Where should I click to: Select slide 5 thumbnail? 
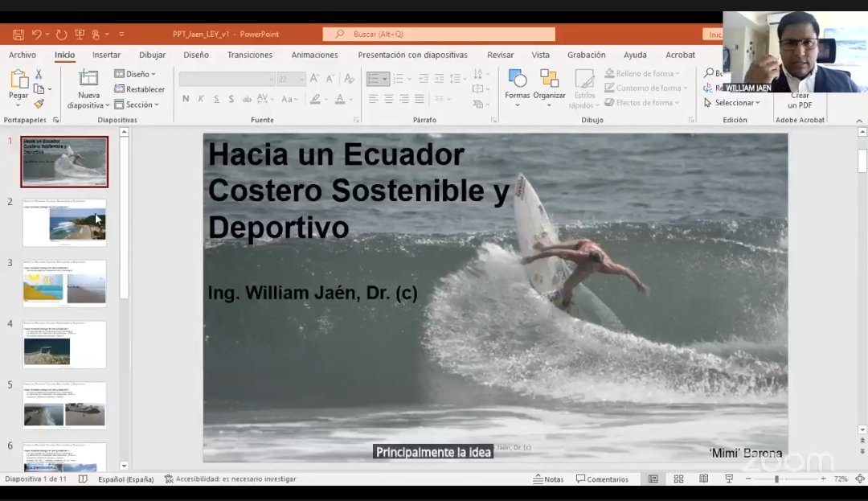tap(64, 405)
